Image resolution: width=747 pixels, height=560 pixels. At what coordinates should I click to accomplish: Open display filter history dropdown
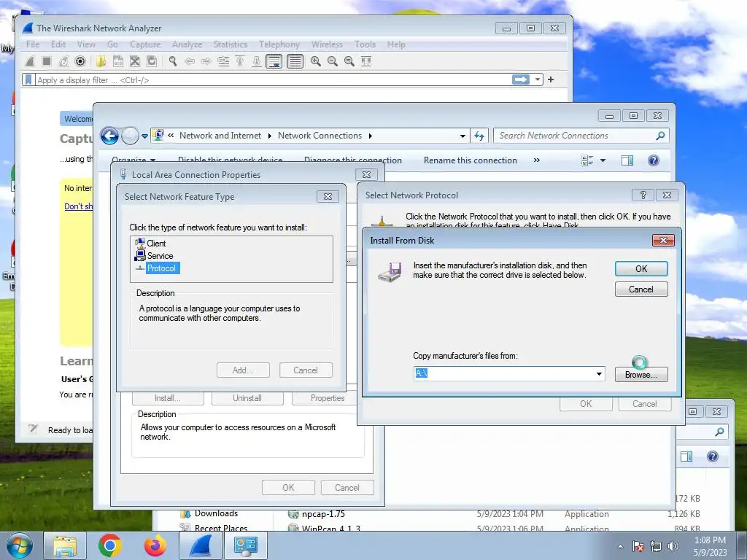(x=538, y=79)
